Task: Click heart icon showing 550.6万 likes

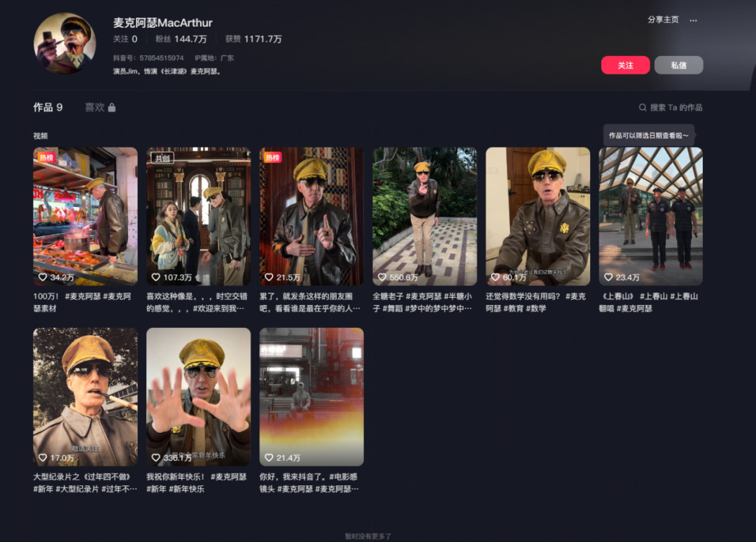Action: point(382,277)
